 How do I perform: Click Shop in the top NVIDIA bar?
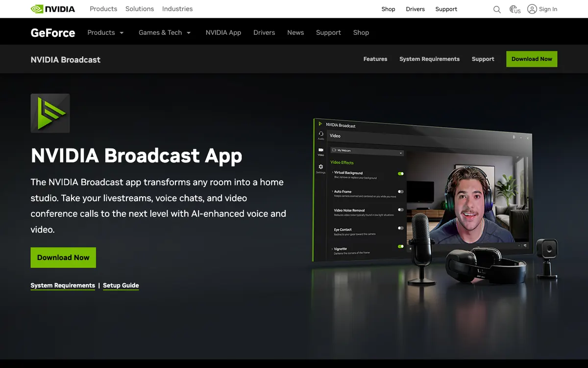click(388, 9)
